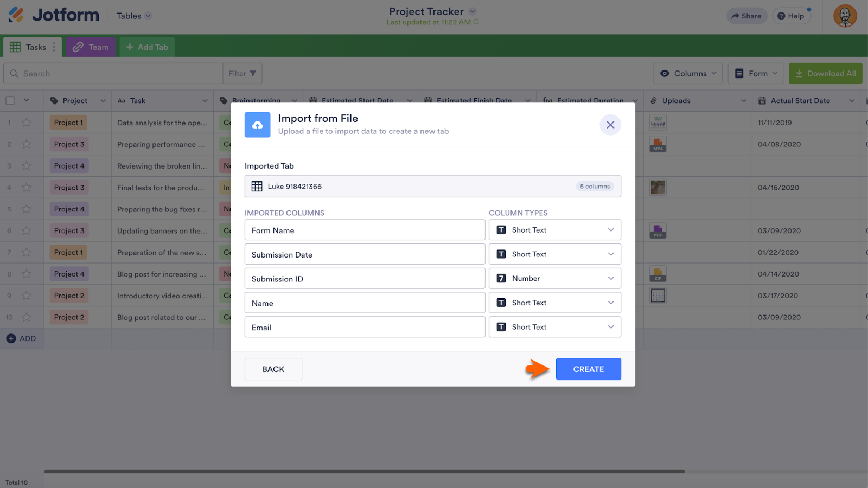Image resolution: width=868 pixels, height=488 pixels.
Task: Switch to the Team tab
Action: [91, 47]
